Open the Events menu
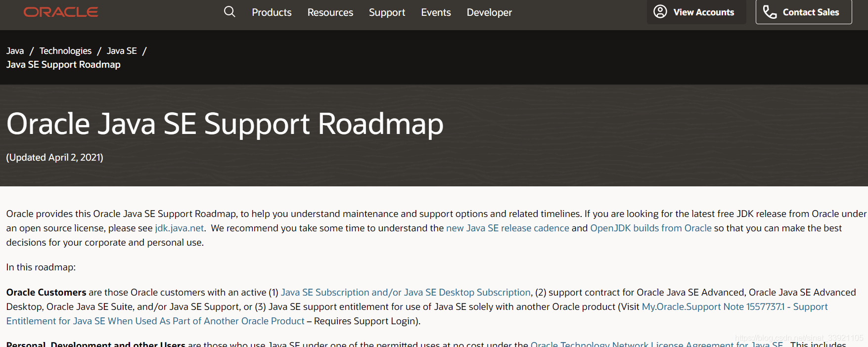 [436, 12]
